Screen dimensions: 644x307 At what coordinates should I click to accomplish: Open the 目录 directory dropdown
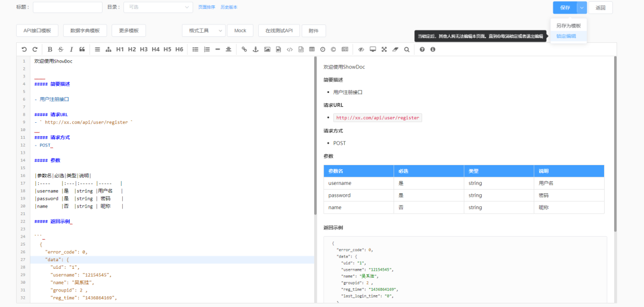click(157, 7)
